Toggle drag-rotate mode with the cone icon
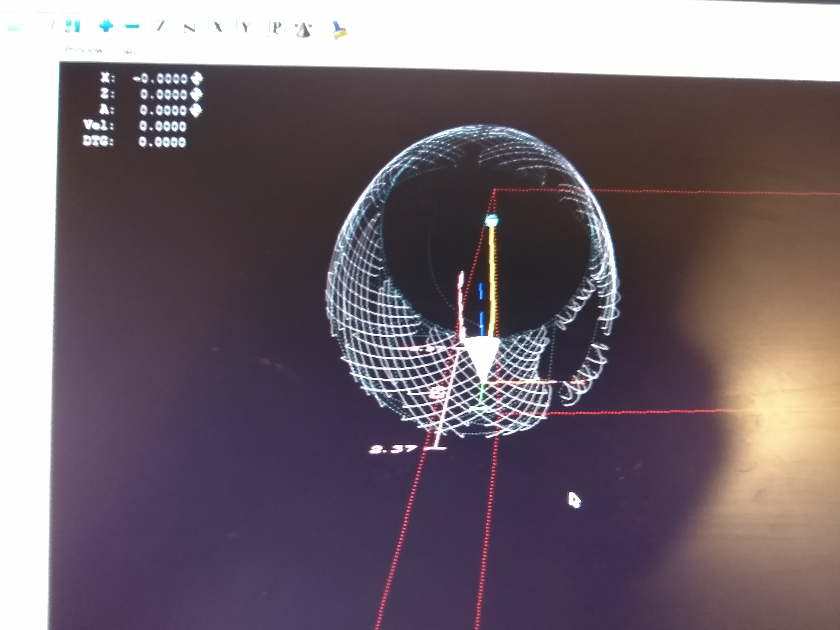Viewport: 840px width, 630px height. tap(304, 30)
